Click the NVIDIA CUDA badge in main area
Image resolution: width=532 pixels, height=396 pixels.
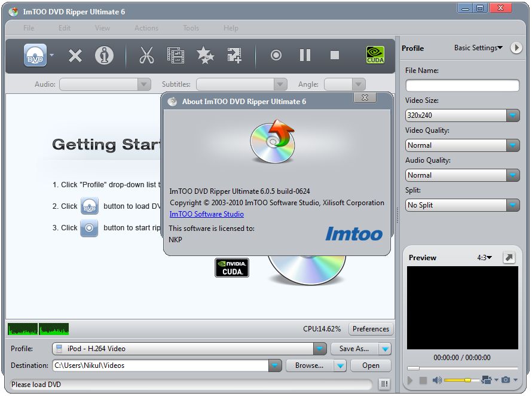click(x=232, y=267)
